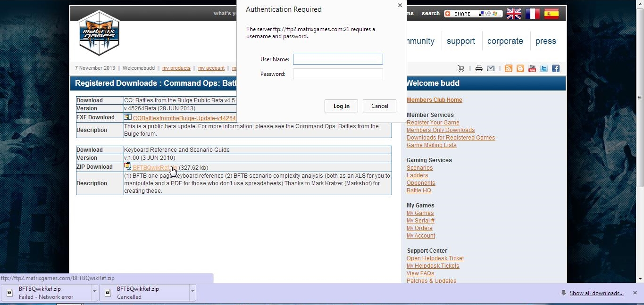Click the Log In button
The image size is (644, 305).
pyautogui.click(x=341, y=106)
